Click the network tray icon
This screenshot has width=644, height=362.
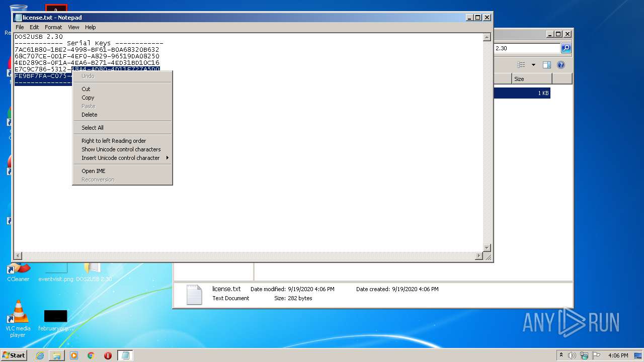[x=584, y=355]
